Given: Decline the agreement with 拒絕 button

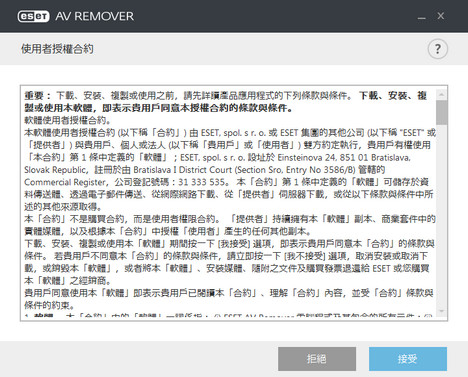Looking at the screenshot, I should [x=317, y=359].
